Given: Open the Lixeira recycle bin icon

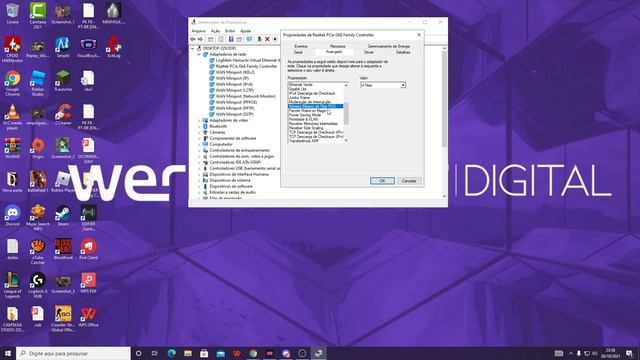Looking at the screenshot, I should tap(13, 13).
